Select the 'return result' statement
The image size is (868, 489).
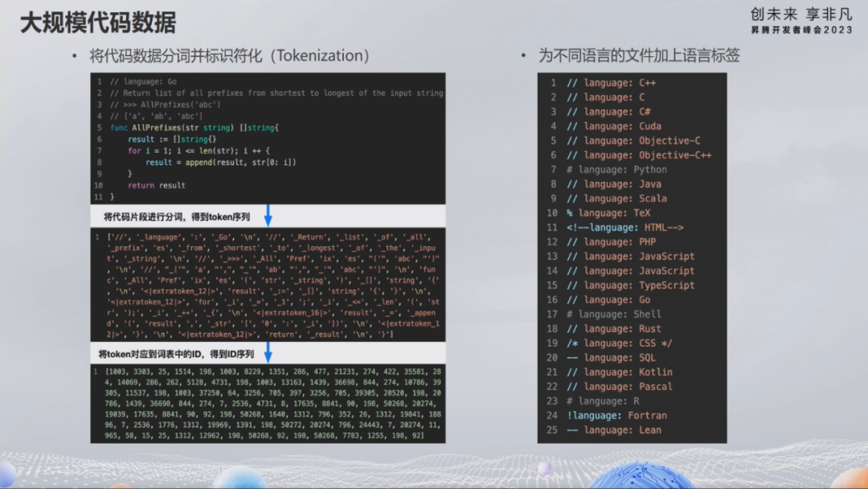coord(157,186)
